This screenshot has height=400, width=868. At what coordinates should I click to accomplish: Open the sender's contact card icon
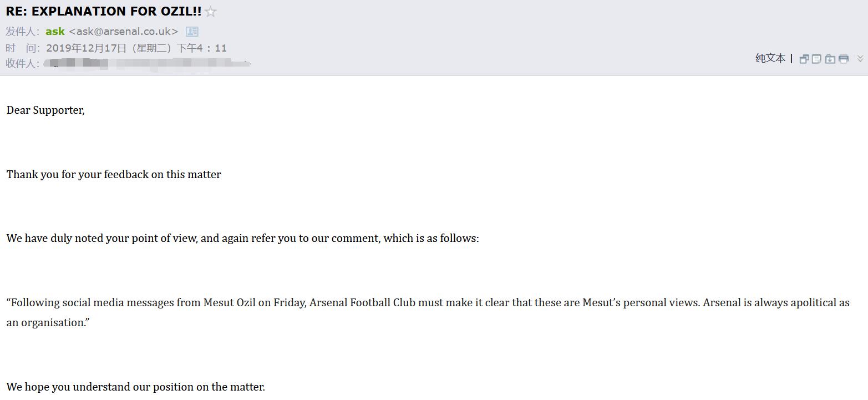(x=192, y=32)
